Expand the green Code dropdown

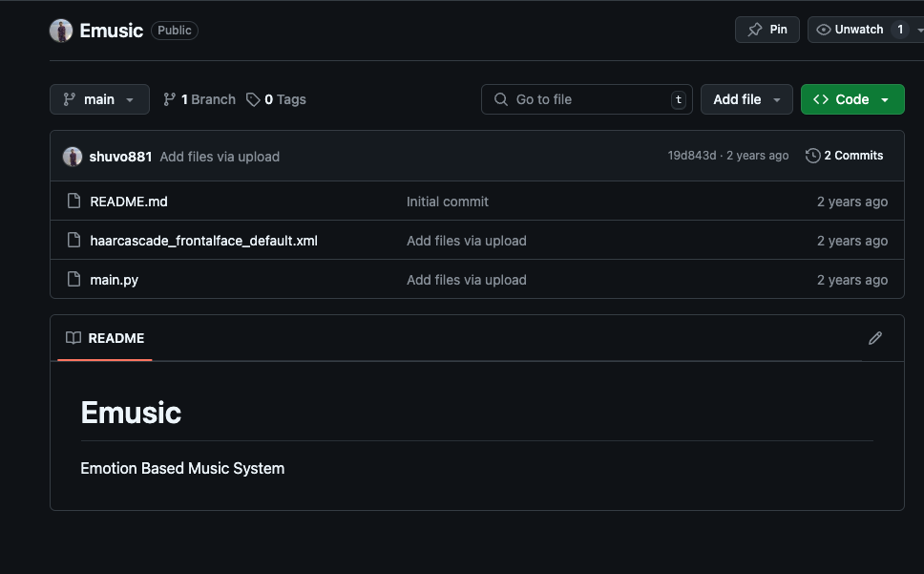point(851,99)
